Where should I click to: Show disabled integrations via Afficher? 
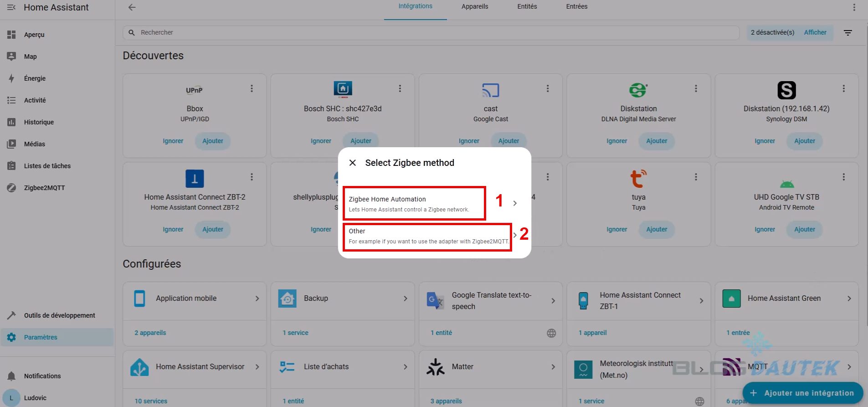tap(815, 32)
